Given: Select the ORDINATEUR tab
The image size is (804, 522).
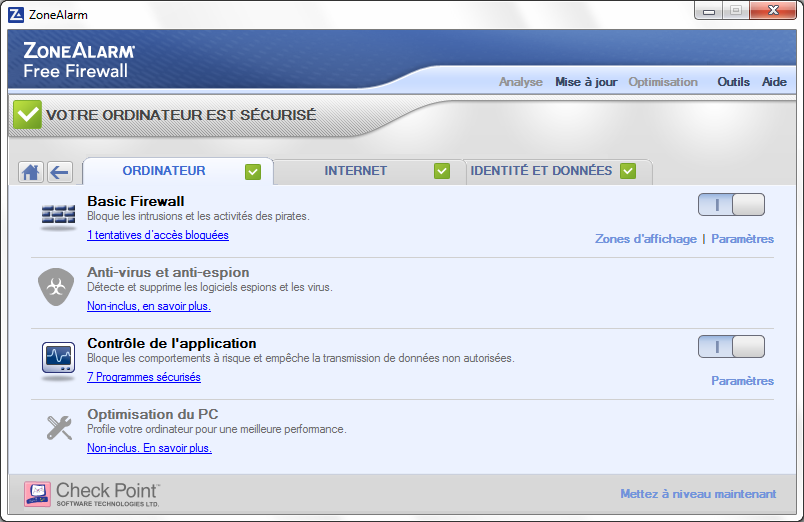Looking at the screenshot, I should tap(164, 171).
